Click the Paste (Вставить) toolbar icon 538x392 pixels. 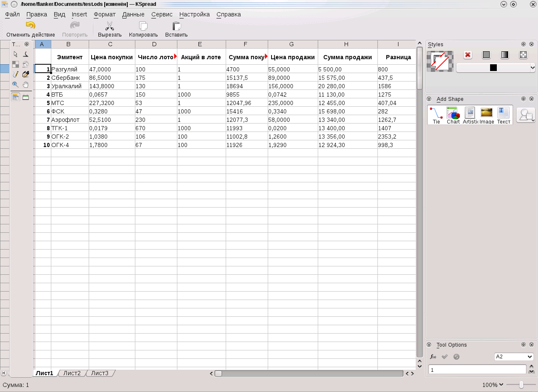click(177, 26)
